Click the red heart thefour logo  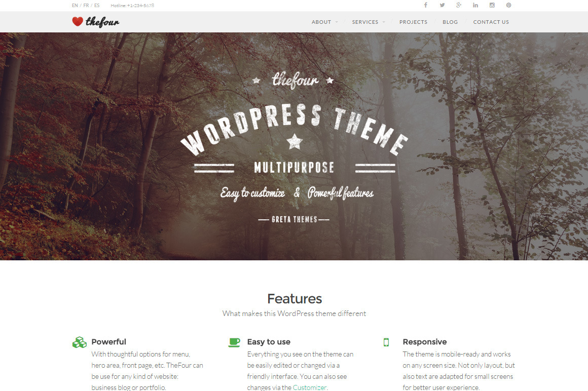(95, 22)
